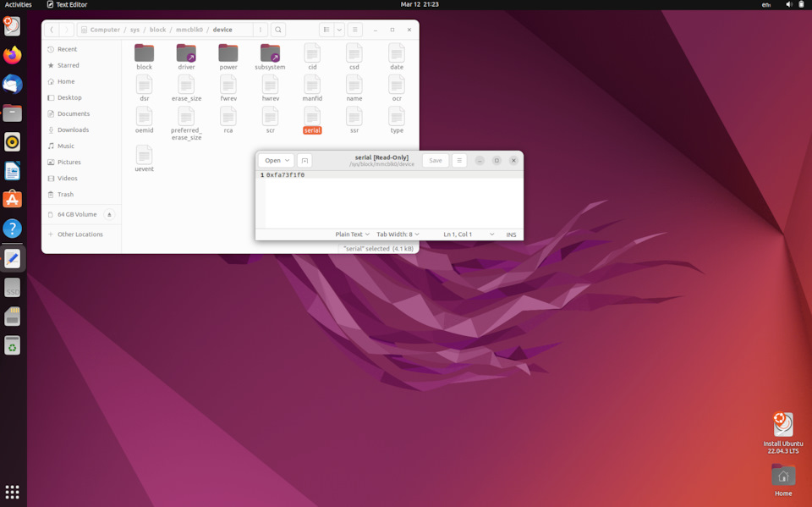Navigate to block in path bar

tap(158, 30)
